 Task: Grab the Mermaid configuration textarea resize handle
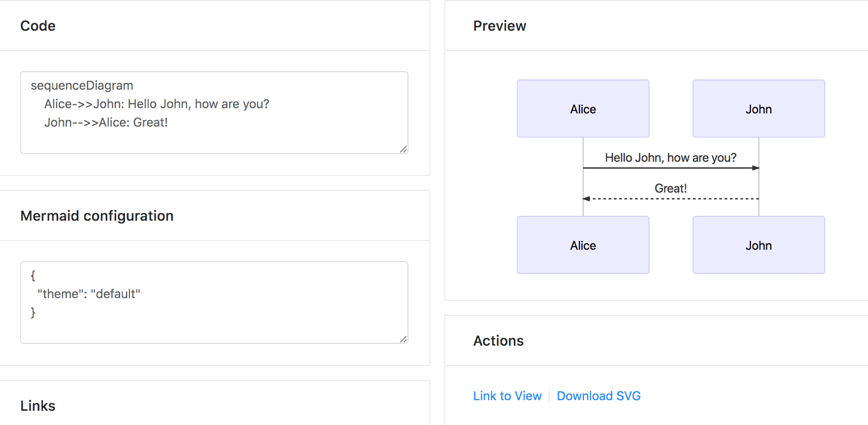pos(403,339)
